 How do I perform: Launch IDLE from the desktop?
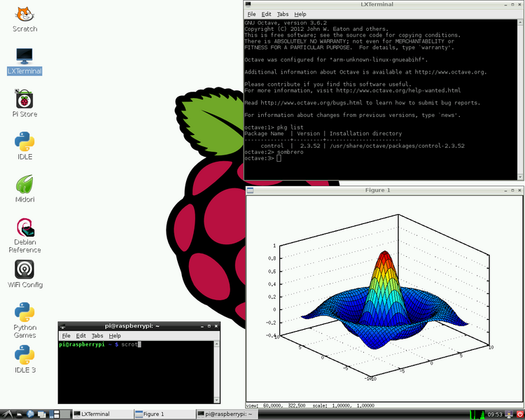coord(24,146)
